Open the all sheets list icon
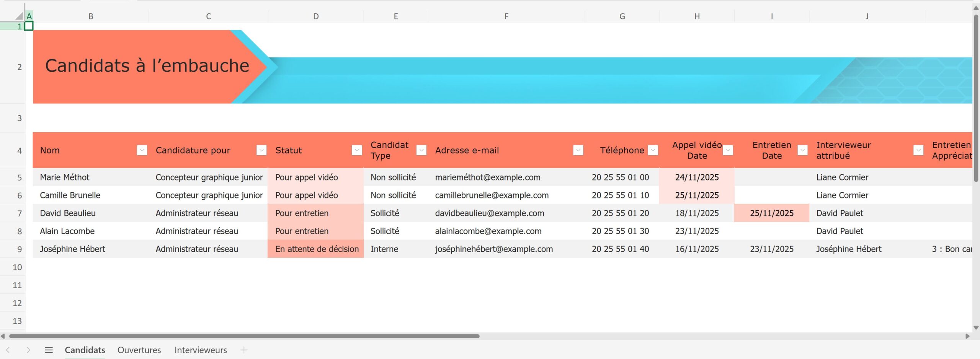This screenshot has height=359, width=980. click(x=49, y=350)
